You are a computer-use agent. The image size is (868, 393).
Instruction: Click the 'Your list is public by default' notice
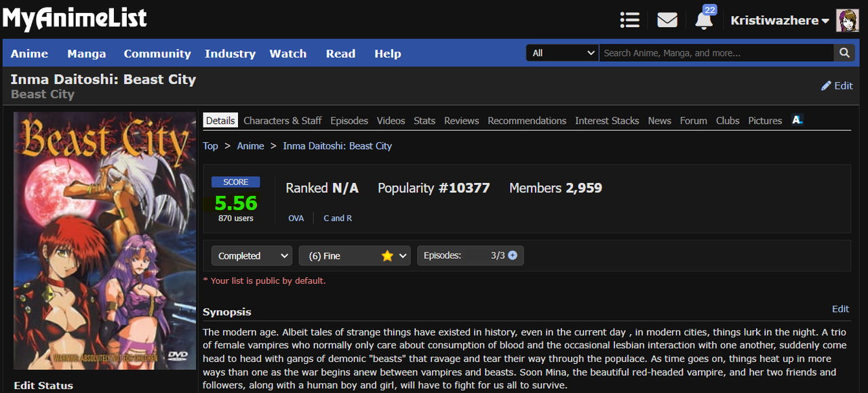(x=264, y=281)
